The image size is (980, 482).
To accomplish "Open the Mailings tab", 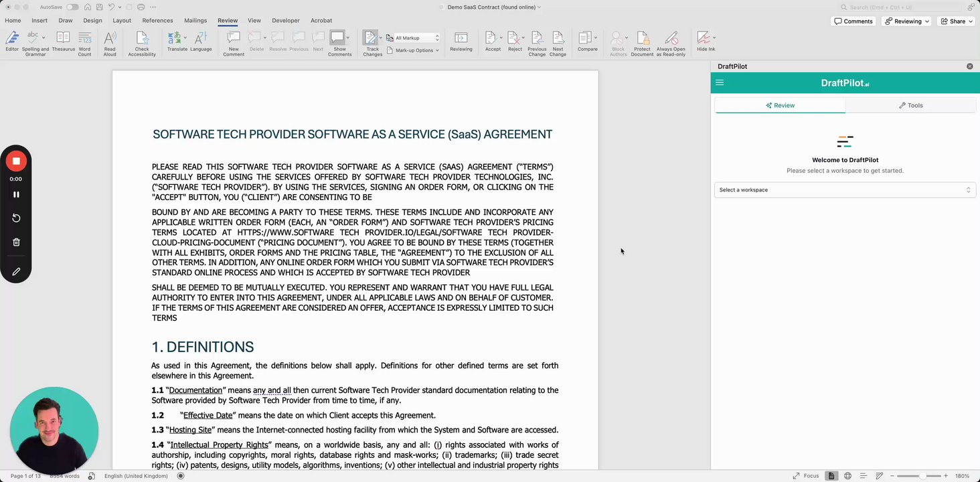I will point(195,21).
